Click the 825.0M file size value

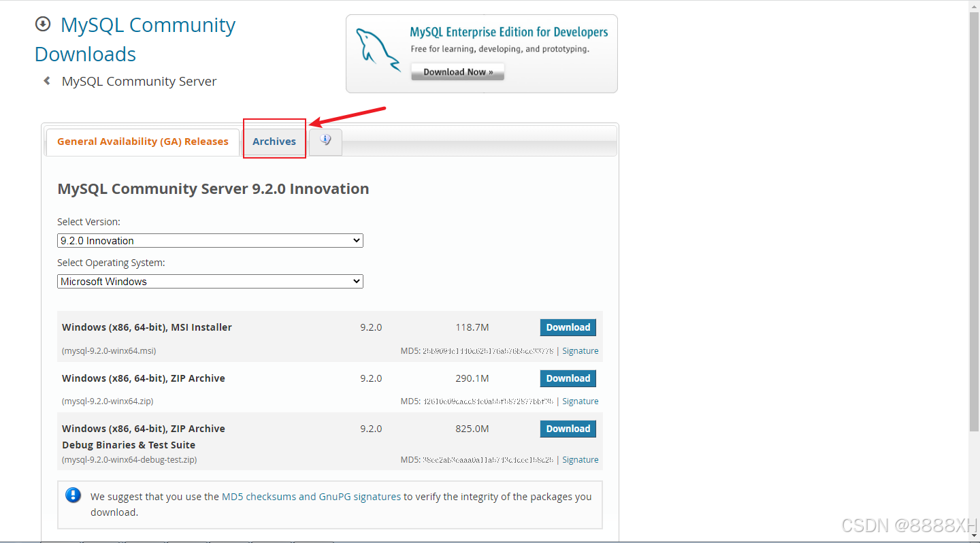[472, 429]
